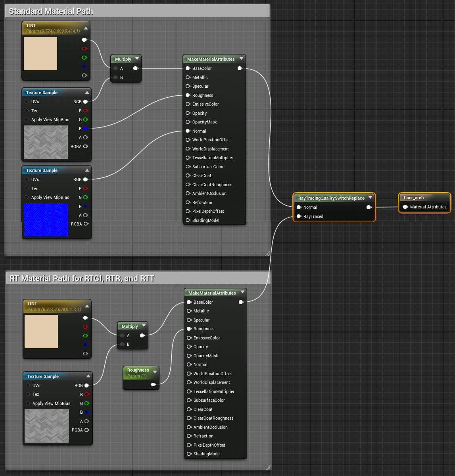The width and height of the screenshot is (455, 476).
Task: Click the peach color swatch on the TINT node
Action: 40,54
